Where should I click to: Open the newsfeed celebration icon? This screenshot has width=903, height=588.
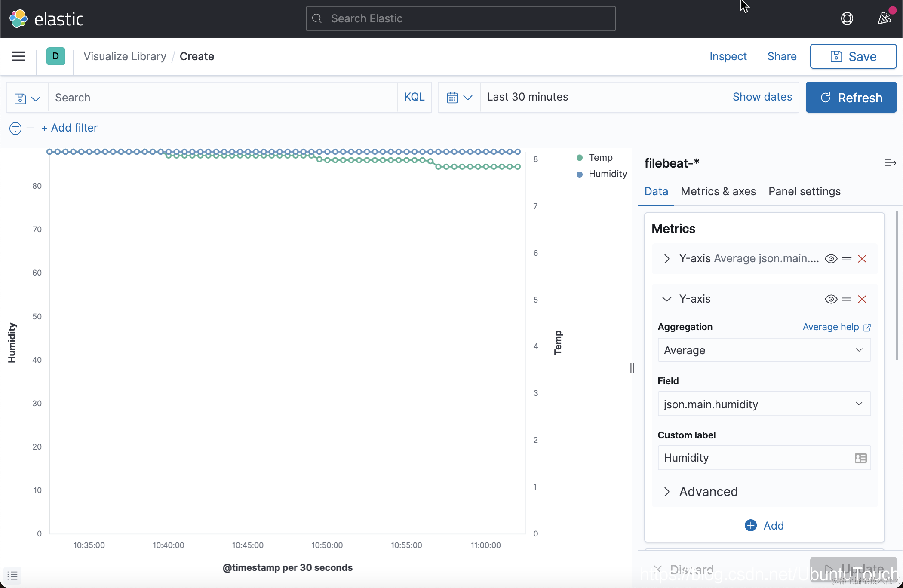(x=884, y=18)
